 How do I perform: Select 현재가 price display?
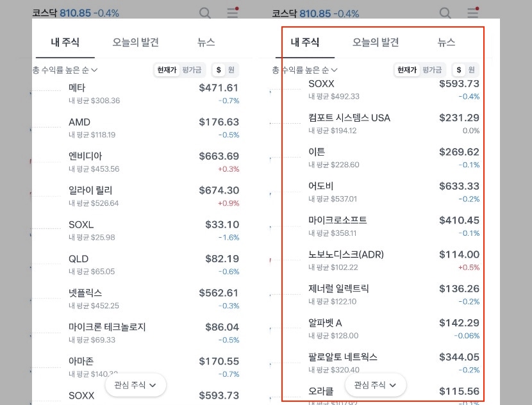[x=408, y=70]
